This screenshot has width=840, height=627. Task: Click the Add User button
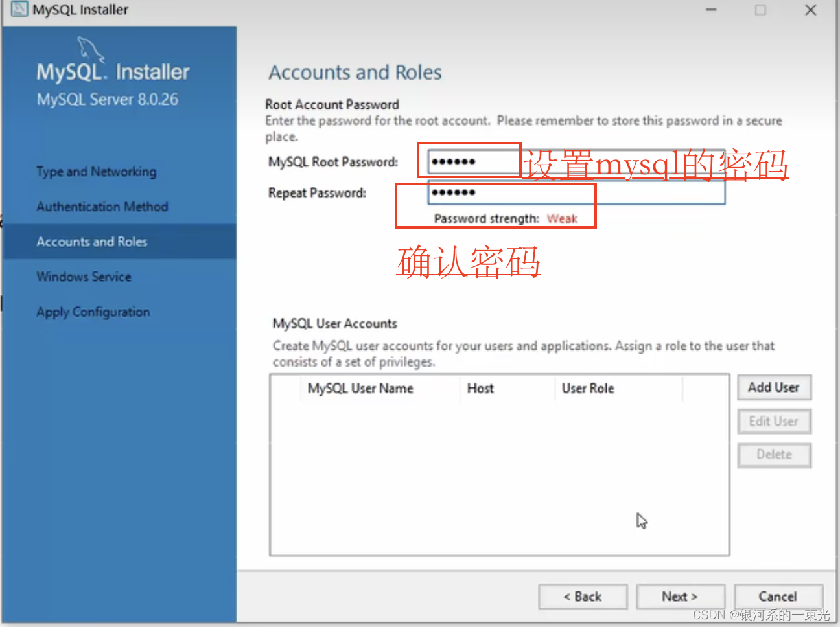[774, 387]
